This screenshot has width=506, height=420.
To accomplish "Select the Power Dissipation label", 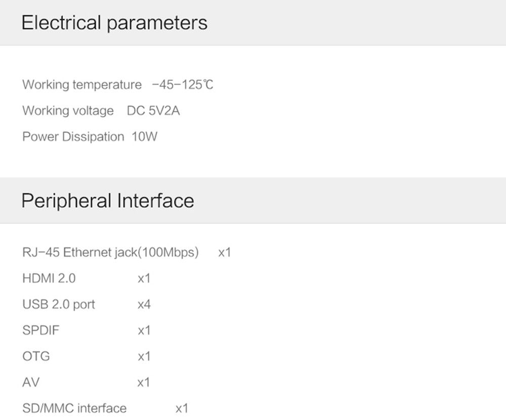I will point(73,137).
